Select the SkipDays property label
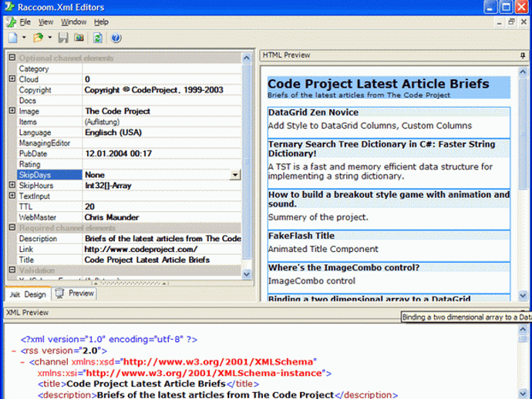532x399 pixels. pyautogui.click(x=49, y=175)
